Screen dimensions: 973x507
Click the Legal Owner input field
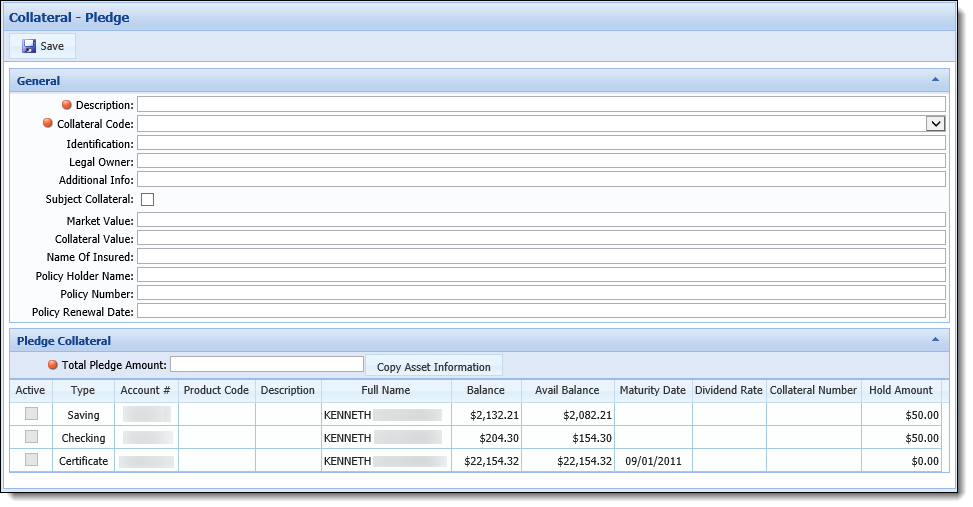[541, 161]
